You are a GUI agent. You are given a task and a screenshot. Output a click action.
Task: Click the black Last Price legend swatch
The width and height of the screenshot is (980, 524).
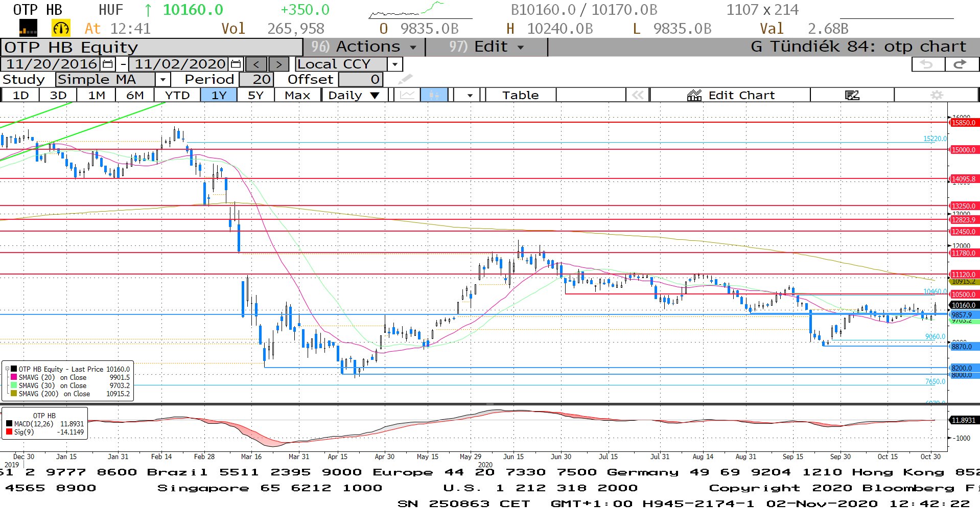(14, 369)
